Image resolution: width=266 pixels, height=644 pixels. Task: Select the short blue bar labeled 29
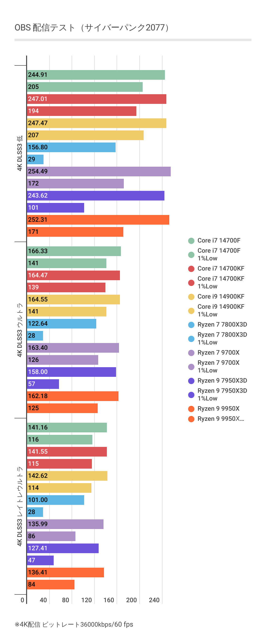(35, 159)
